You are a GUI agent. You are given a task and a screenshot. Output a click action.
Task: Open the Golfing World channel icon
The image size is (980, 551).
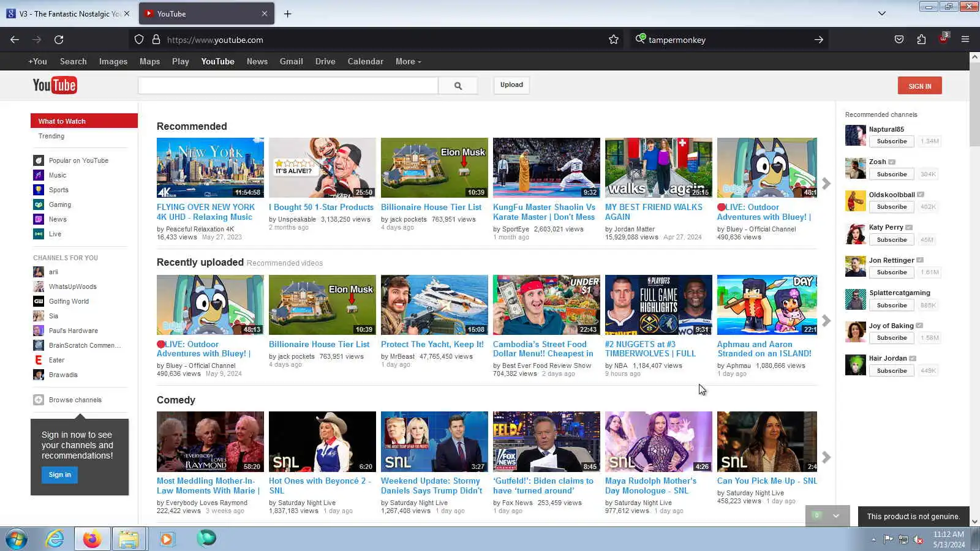[39, 301]
